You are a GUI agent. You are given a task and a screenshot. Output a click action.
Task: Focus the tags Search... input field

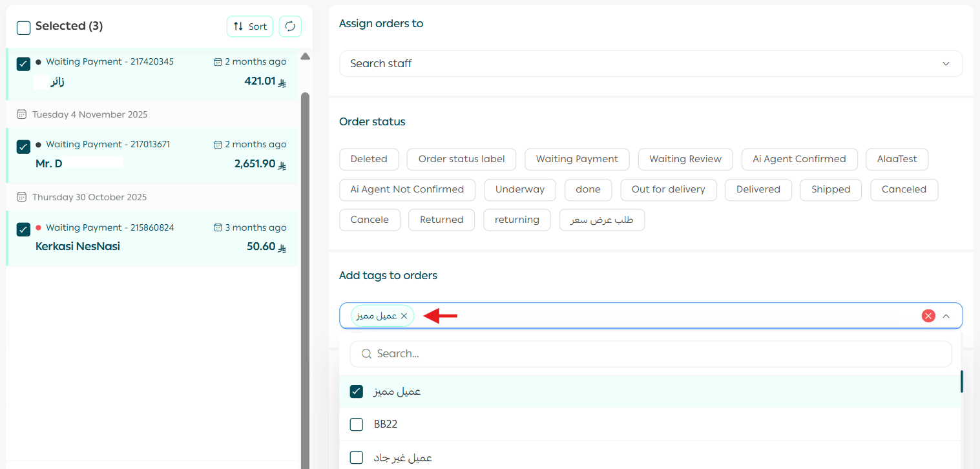[659, 354]
